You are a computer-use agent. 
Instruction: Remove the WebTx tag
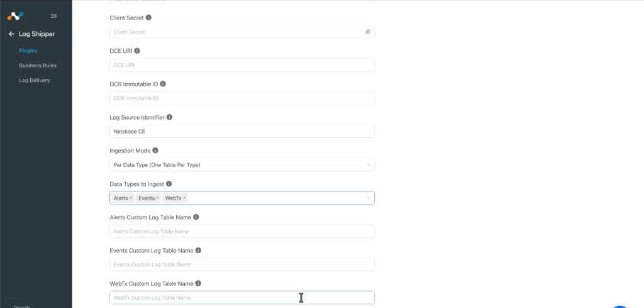184,198
